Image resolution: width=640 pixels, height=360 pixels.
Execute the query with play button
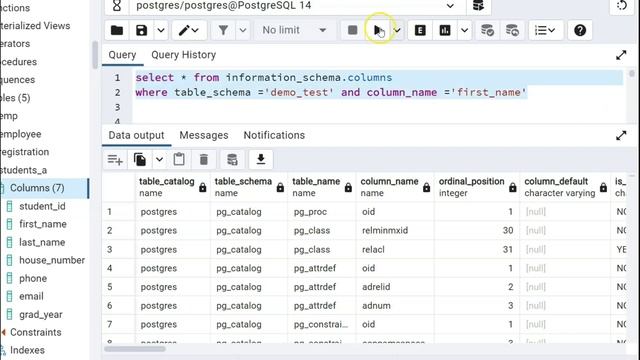[x=378, y=30]
